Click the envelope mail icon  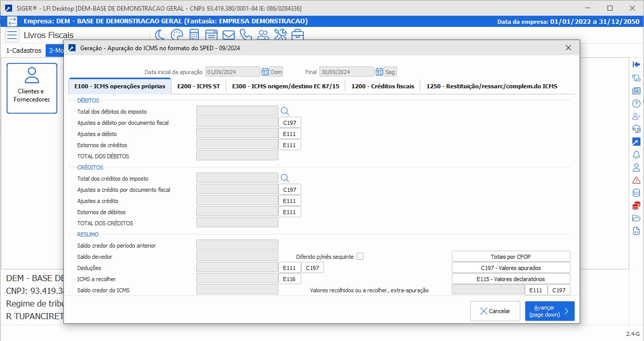pos(228,35)
